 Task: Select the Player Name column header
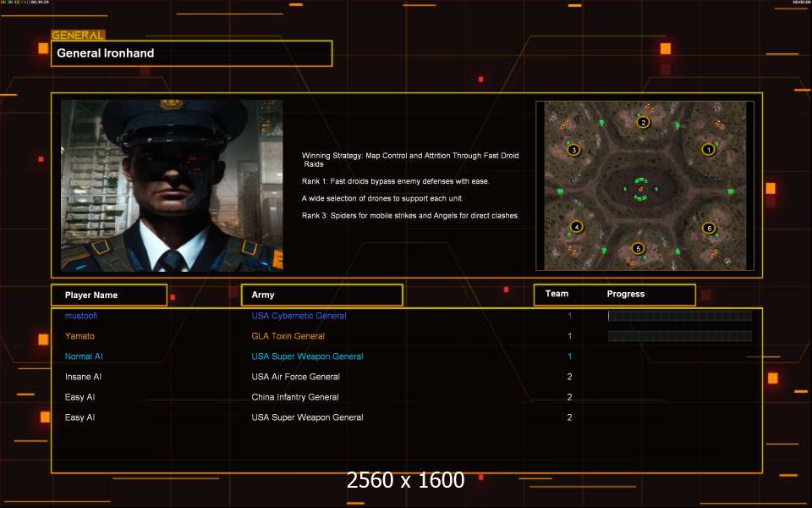[109, 295]
